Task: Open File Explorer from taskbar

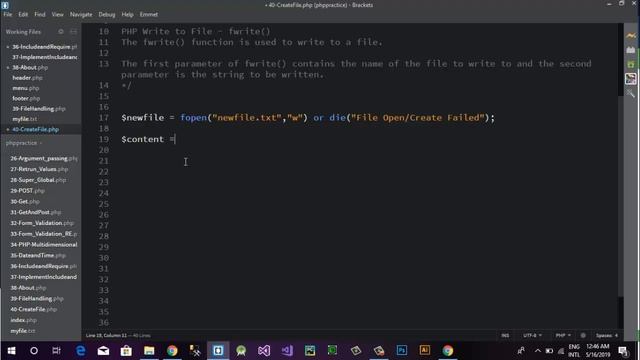Action: [149, 351]
